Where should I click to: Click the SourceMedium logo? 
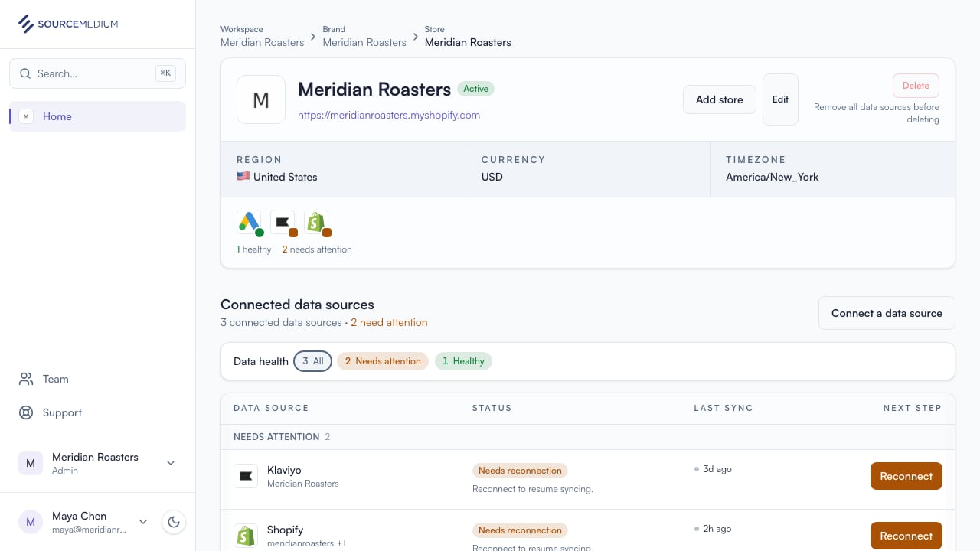click(x=68, y=24)
